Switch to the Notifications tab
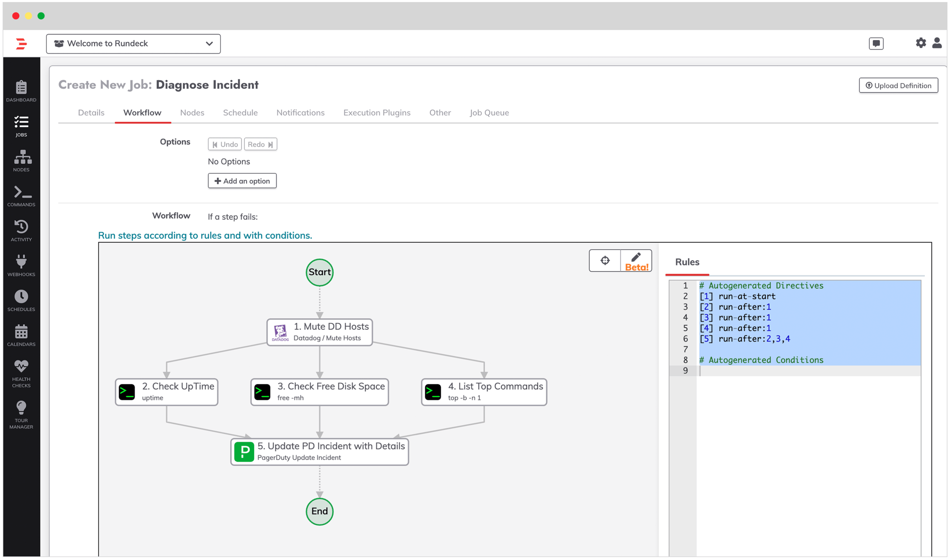This screenshot has height=560, width=951. (300, 112)
